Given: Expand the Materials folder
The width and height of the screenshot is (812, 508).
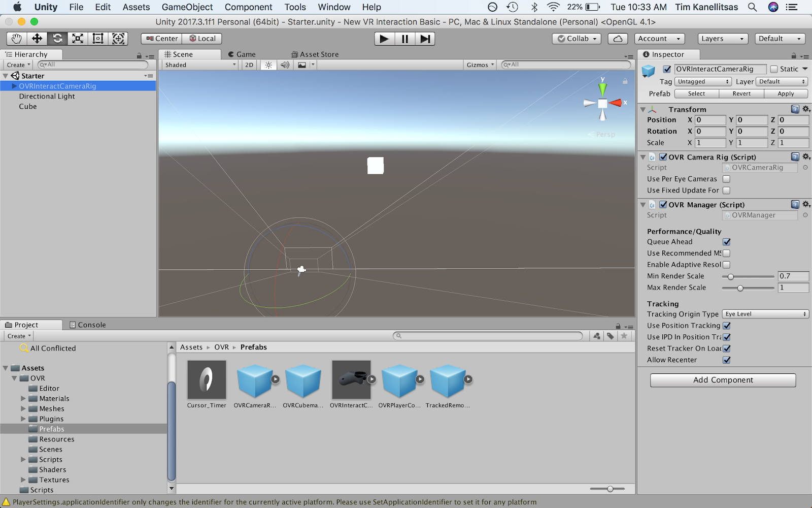Looking at the screenshot, I should (23, 399).
